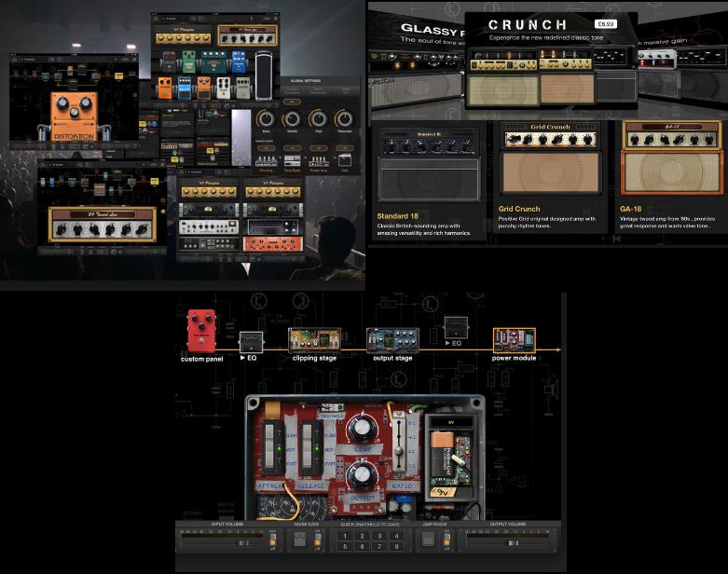Open the Noise Gate settings button

300,540
